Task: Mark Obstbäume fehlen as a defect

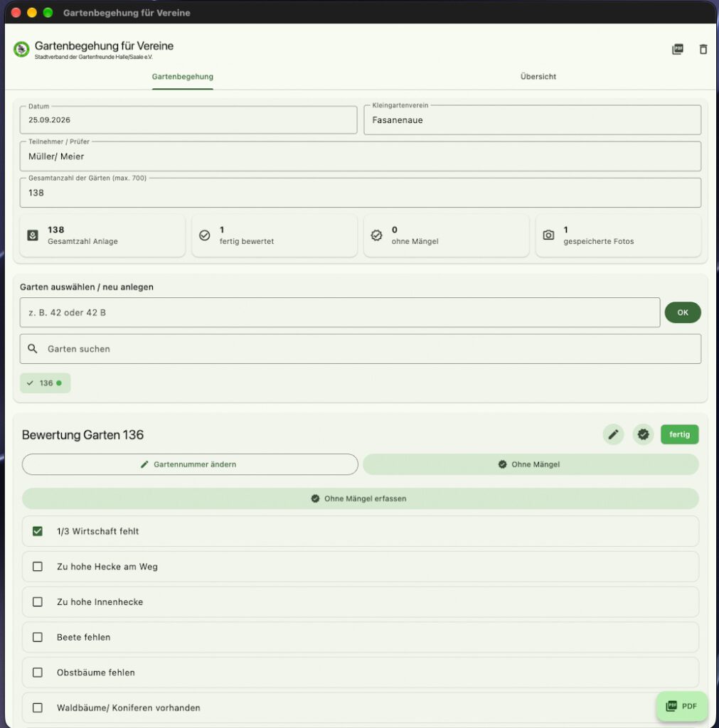Action: point(38,673)
